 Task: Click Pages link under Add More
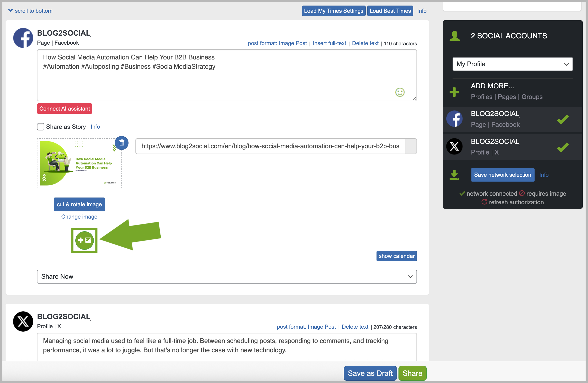tap(507, 97)
